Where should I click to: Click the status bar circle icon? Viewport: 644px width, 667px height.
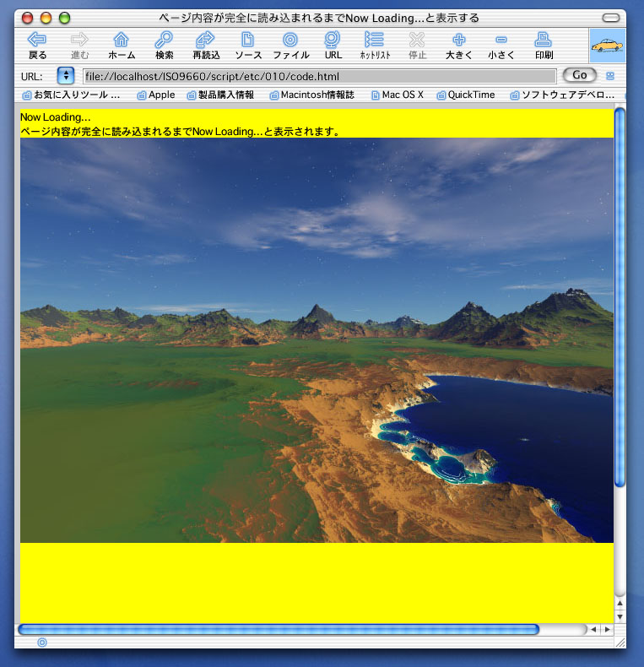click(42, 643)
